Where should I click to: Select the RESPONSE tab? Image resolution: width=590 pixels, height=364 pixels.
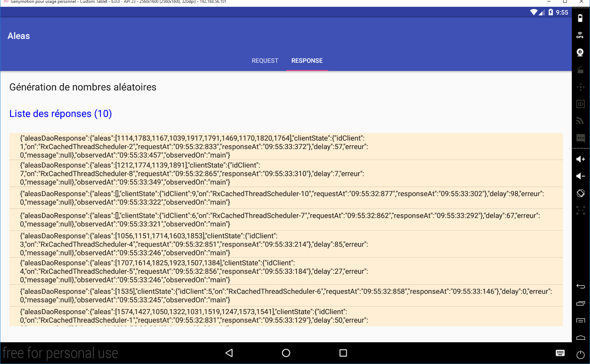pyautogui.click(x=307, y=61)
